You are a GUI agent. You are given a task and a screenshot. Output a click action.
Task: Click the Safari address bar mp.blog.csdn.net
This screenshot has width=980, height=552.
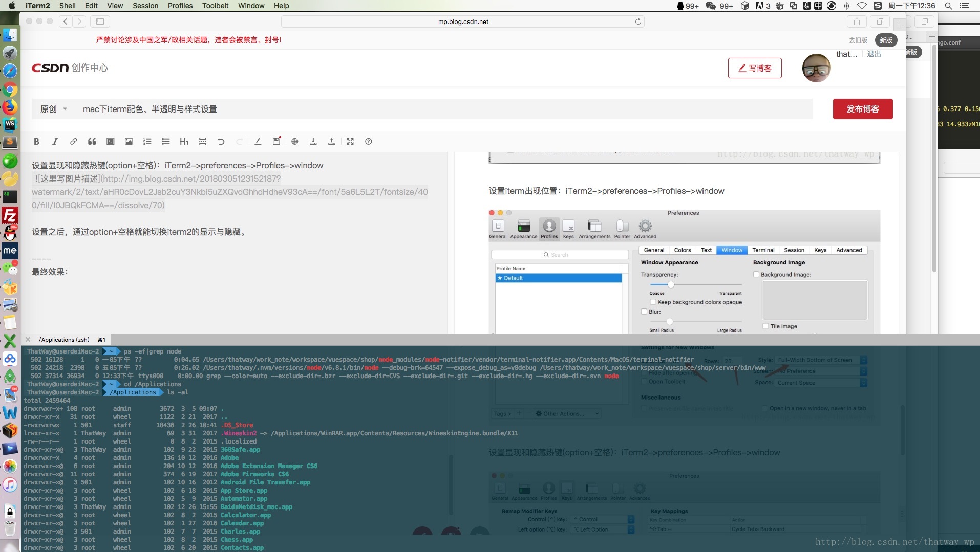tap(463, 21)
